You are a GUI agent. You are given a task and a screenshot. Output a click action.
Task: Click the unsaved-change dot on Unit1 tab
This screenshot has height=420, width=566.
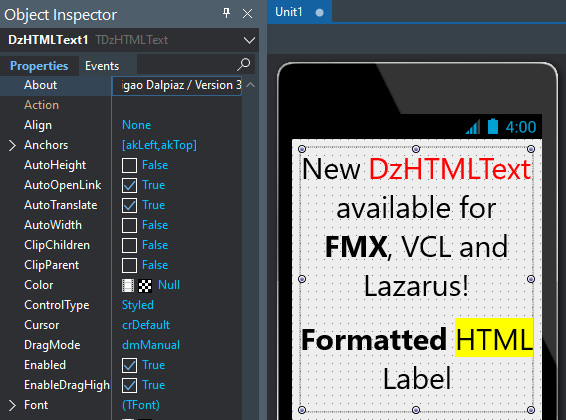pos(319,13)
